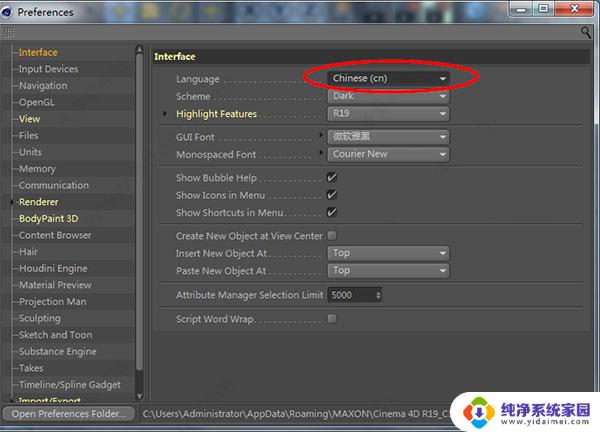Expand the Highlight Features disclosure arrow
The width and height of the screenshot is (600, 432).
coord(165,114)
